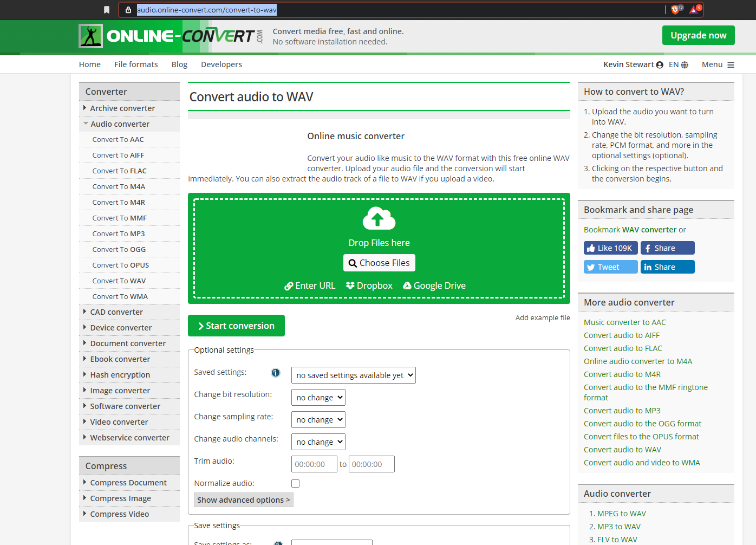Expand the Webservice converter section
Viewport: 756px width, 545px height.
coord(129,438)
